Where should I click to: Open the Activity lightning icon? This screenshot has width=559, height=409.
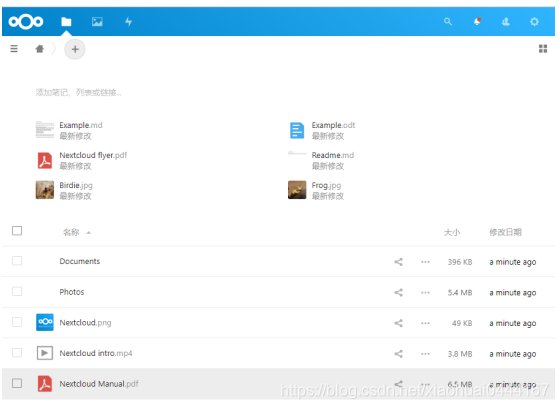pyautogui.click(x=128, y=22)
